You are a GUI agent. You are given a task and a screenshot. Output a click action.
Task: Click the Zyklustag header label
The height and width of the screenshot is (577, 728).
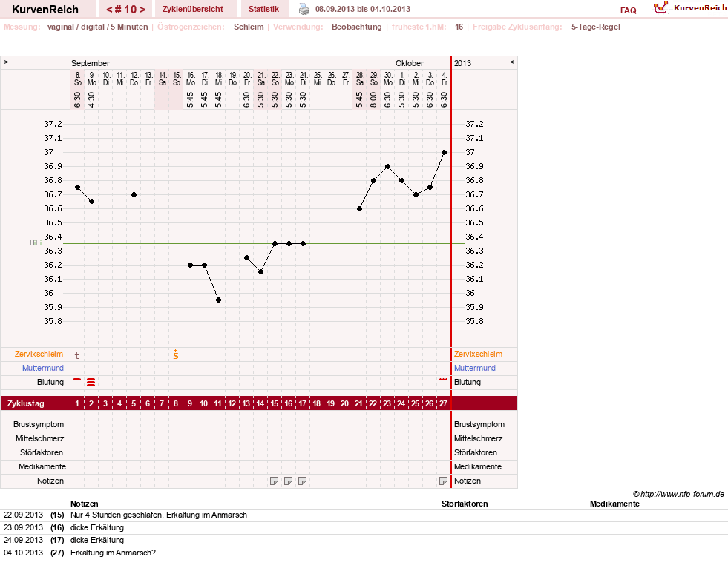click(x=25, y=403)
